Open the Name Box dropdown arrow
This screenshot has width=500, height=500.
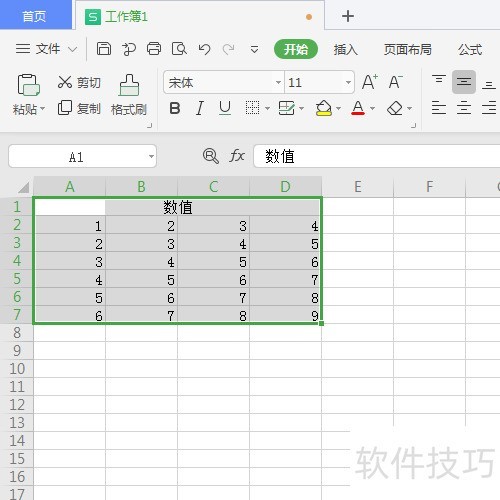(x=151, y=156)
